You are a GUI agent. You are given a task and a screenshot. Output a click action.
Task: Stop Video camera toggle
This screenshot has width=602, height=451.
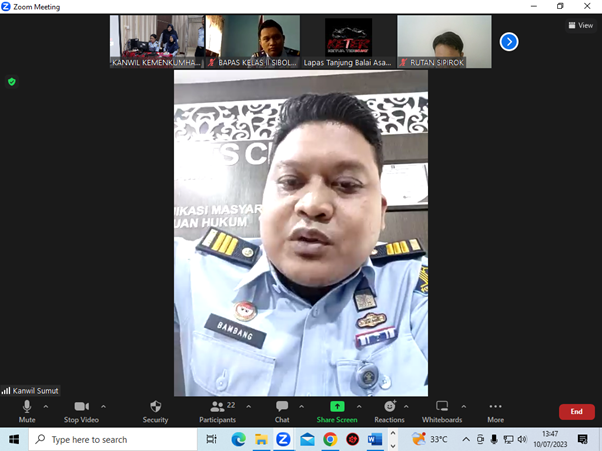(x=81, y=411)
